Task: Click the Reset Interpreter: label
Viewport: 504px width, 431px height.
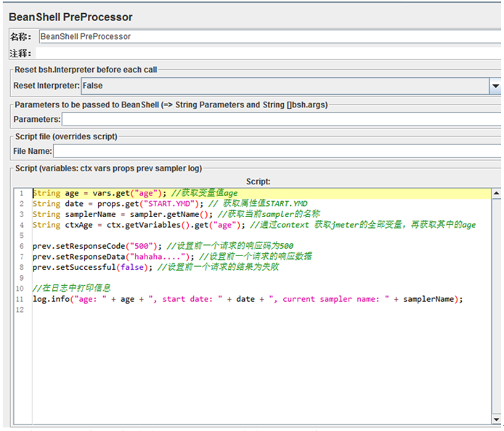Action: (46, 86)
